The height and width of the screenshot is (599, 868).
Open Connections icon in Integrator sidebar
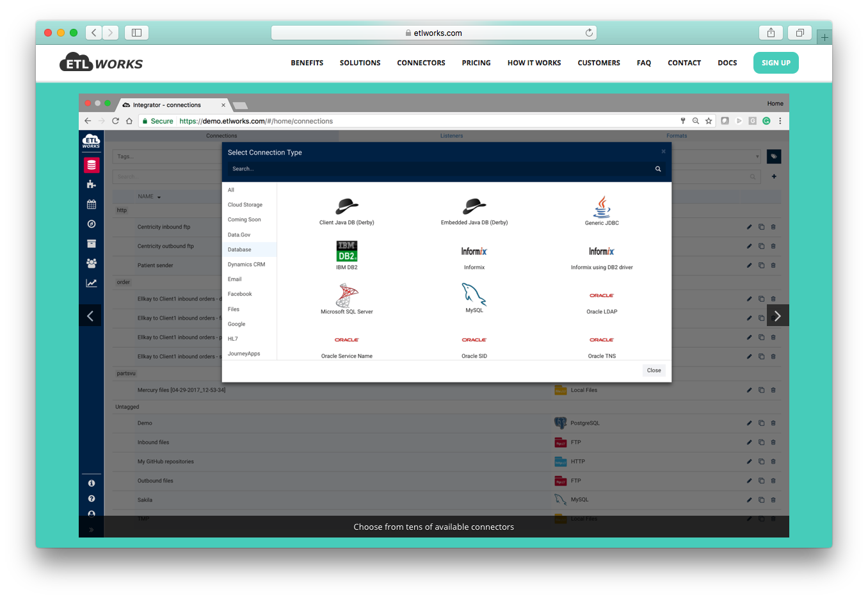pyautogui.click(x=92, y=165)
